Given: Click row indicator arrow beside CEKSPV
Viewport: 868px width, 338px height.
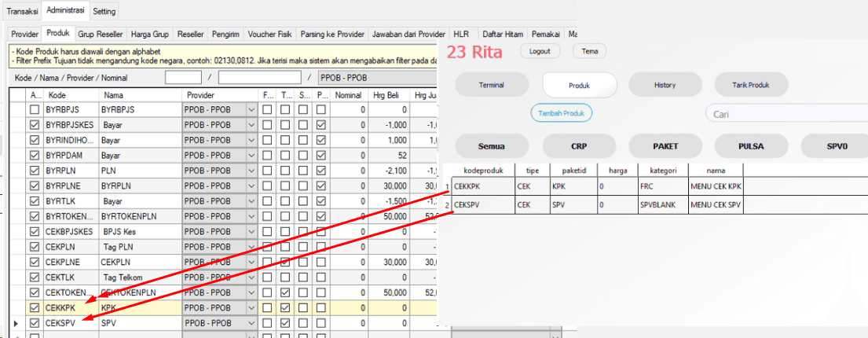Looking at the screenshot, I should point(16,322).
